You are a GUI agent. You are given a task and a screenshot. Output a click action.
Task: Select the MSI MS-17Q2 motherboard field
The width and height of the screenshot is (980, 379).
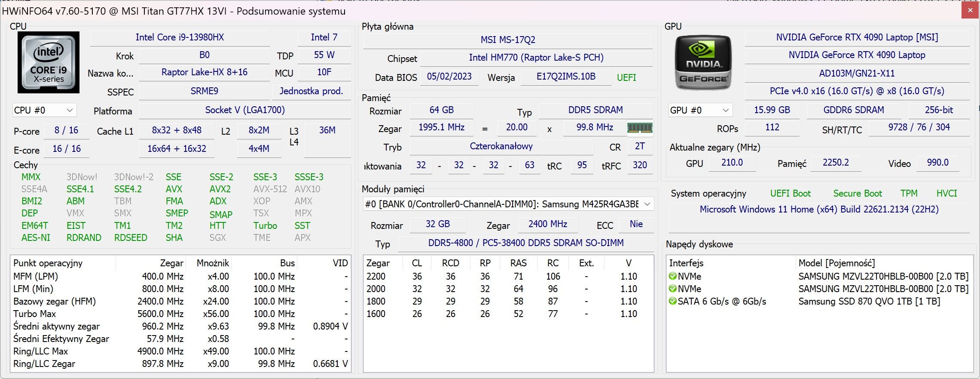coord(508,40)
